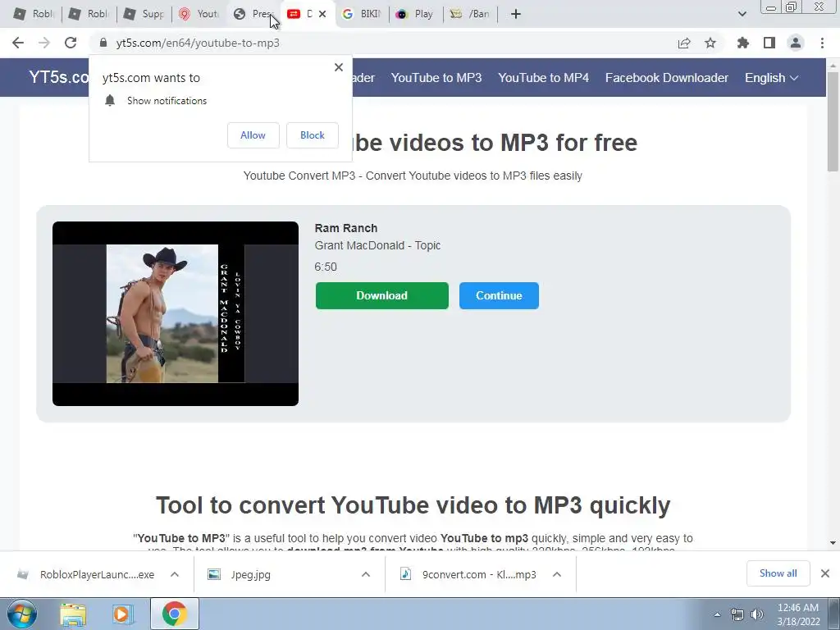840x630 pixels.
Task: Switch to the BIKIN Google tab
Action: coord(362,14)
